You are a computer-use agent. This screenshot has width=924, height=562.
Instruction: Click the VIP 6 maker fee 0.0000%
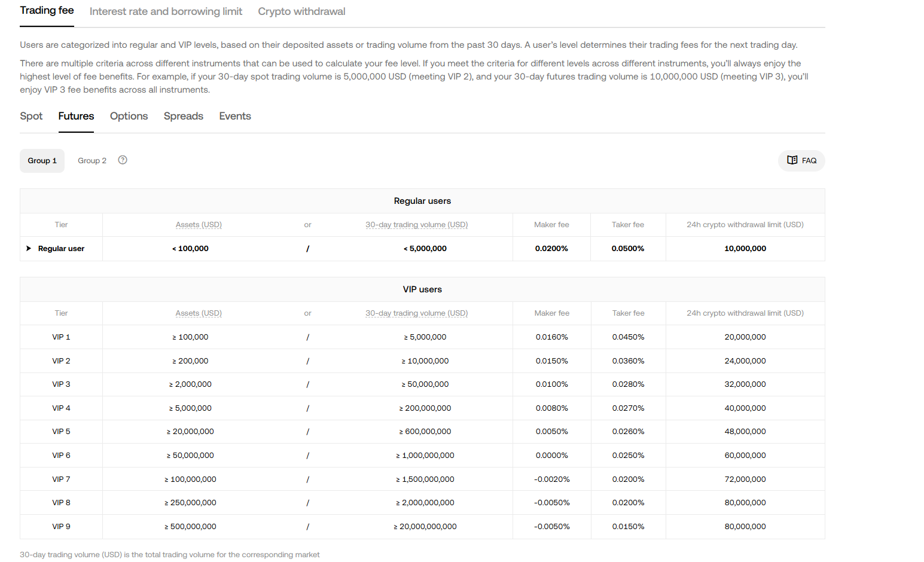pyautogui.click(x=551, y=456)
